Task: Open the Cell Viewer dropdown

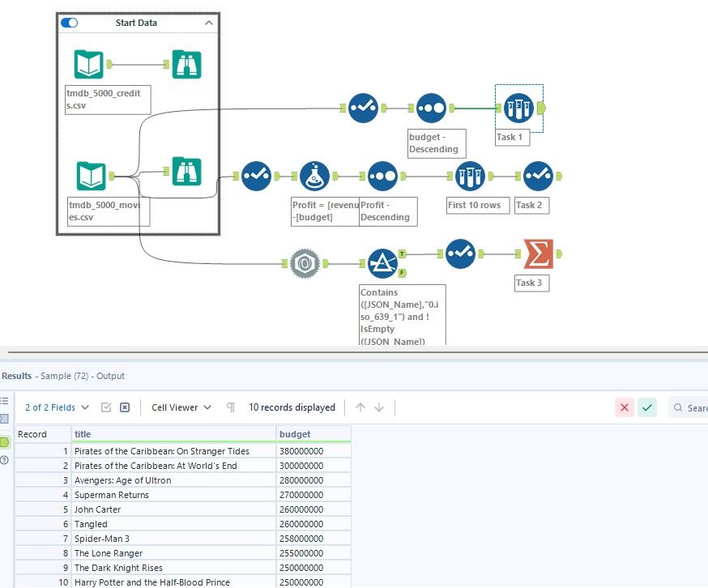Action: click(181, 407)
